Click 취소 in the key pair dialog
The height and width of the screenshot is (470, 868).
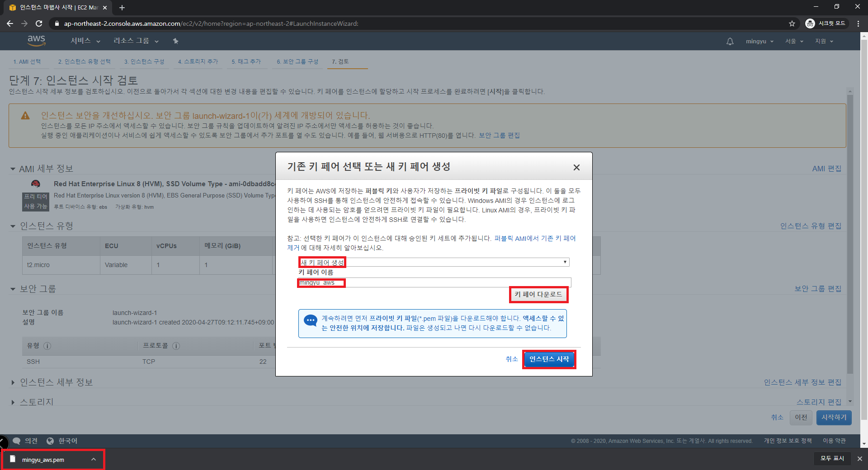click(512, 359)
